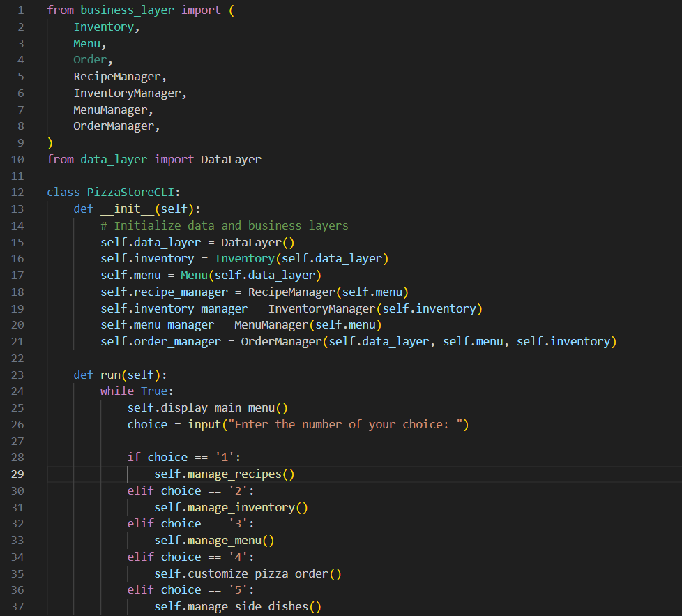Click "elif choice == '3':" line
This screenshot has width=682, height=616.
pos(190,523)
